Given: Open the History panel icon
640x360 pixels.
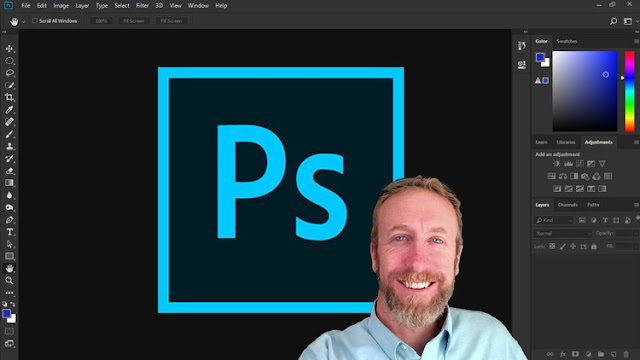Looking at the screenshot, I should [x=522, y=46].
